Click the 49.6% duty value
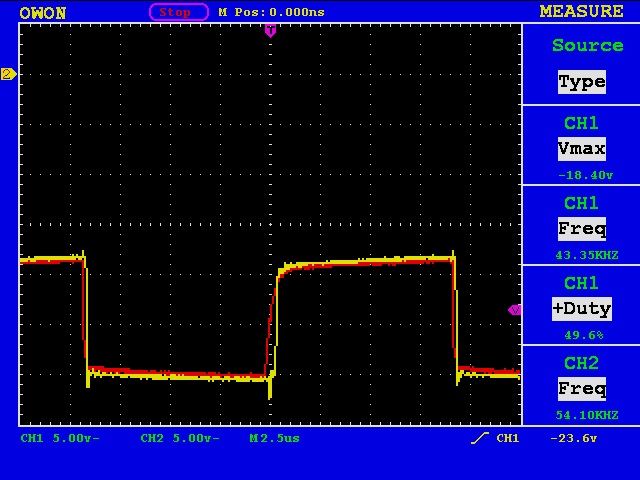 click(x=584, y=335)
